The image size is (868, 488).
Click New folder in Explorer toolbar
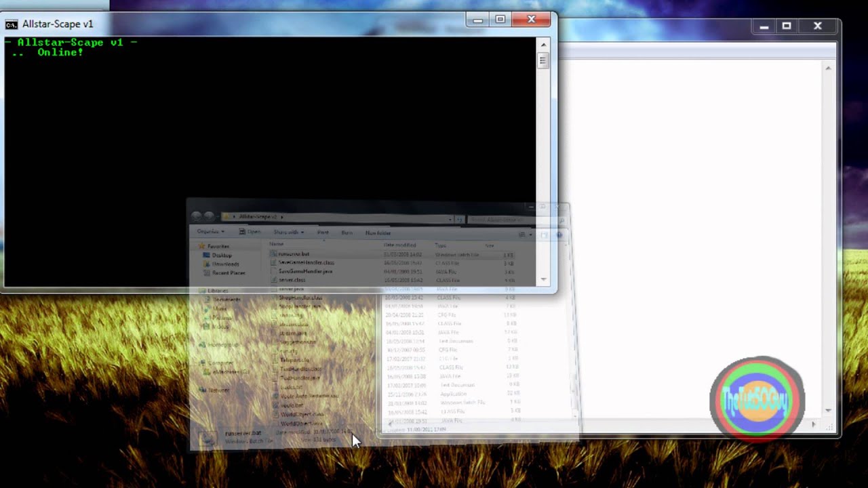point(378,233)
